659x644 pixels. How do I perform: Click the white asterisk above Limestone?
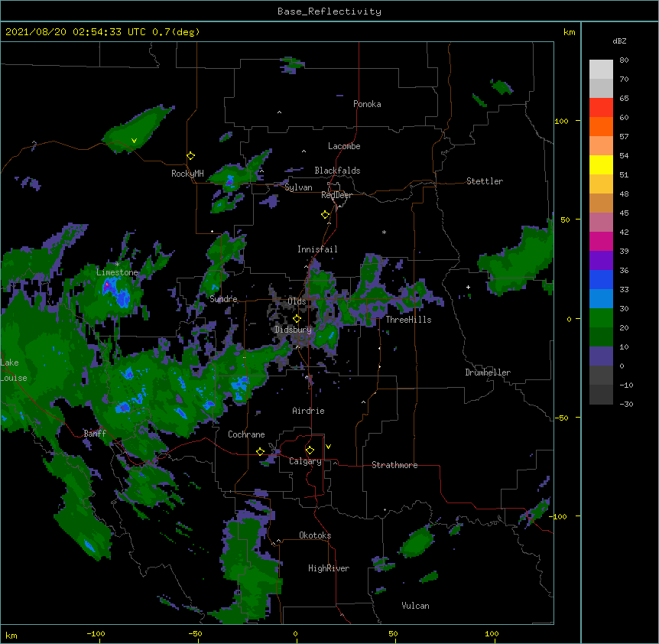(x=117, y=265)
